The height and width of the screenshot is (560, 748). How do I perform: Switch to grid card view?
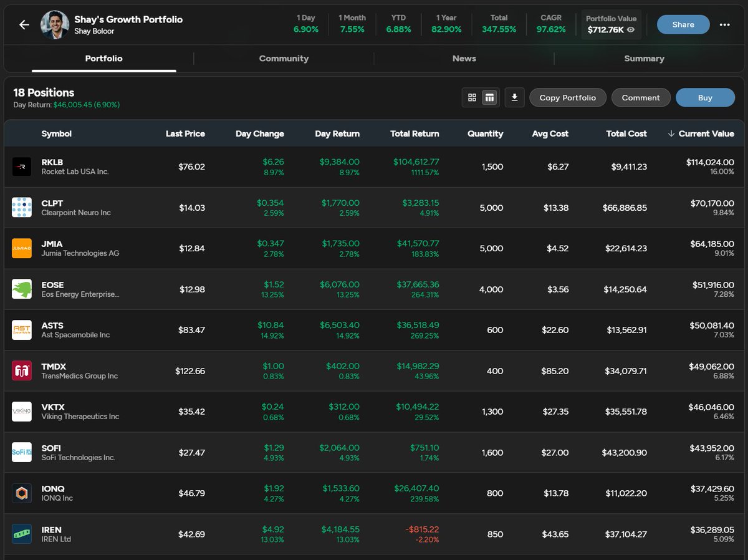pos(472,97)
